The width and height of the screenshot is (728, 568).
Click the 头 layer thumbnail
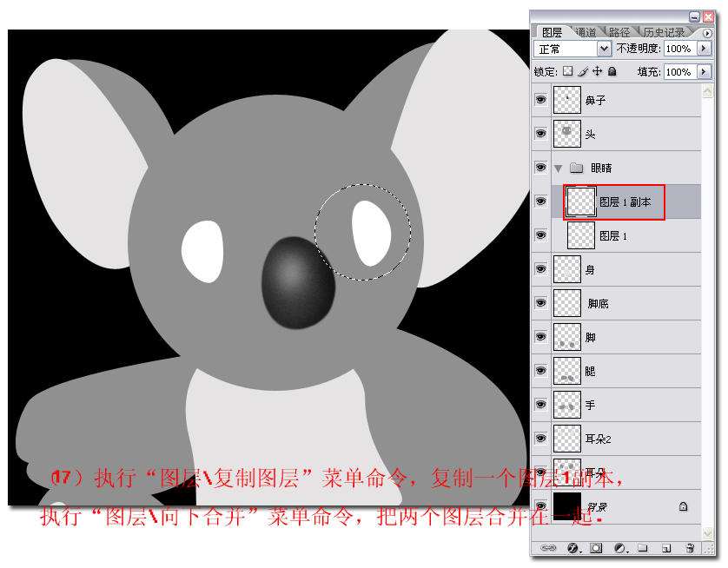[567, 134]
